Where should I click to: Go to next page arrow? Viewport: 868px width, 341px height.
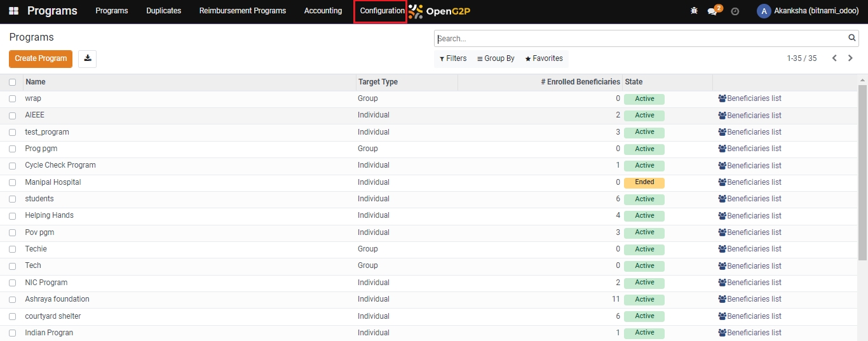(850, 58)
